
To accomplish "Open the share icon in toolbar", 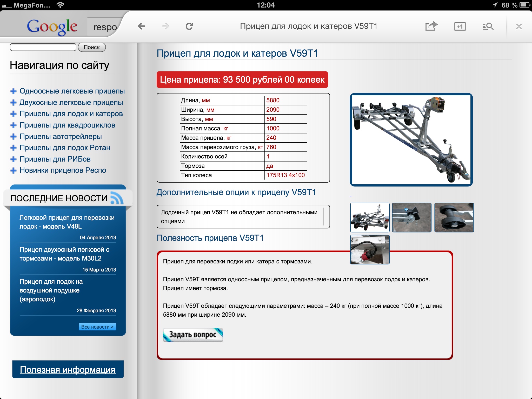I will pos(431,26).
